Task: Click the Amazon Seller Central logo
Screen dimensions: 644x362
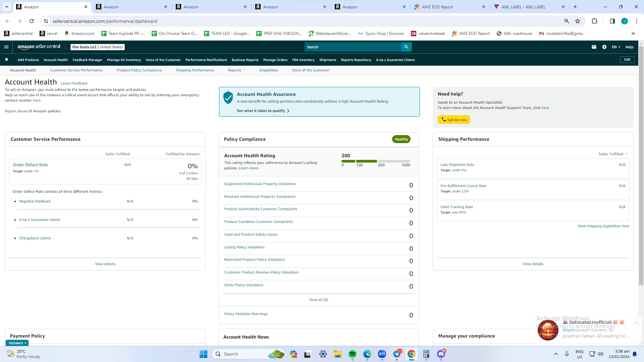Action: 39,47
